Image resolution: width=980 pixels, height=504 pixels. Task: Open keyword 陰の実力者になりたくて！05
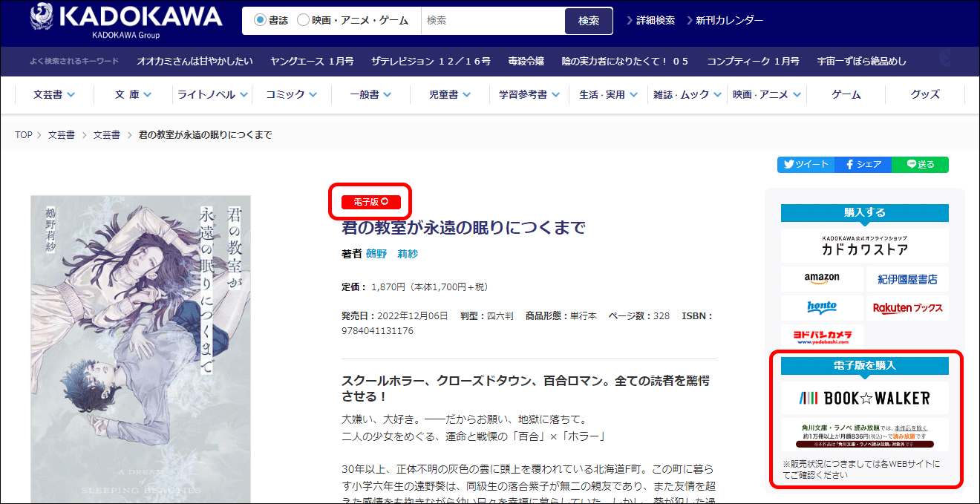pos(625,62)
